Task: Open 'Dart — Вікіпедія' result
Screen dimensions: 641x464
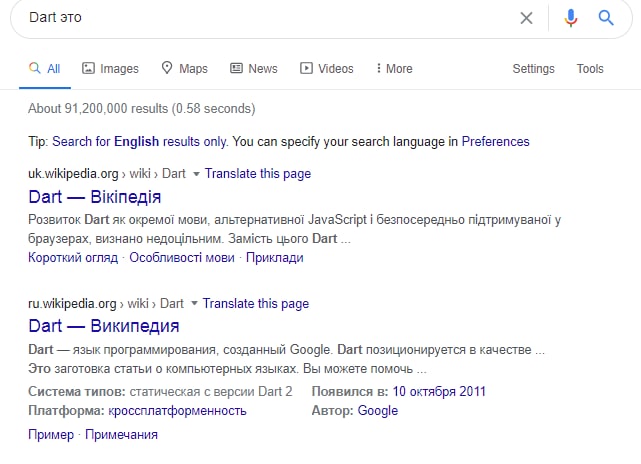Action: (95, 197)
